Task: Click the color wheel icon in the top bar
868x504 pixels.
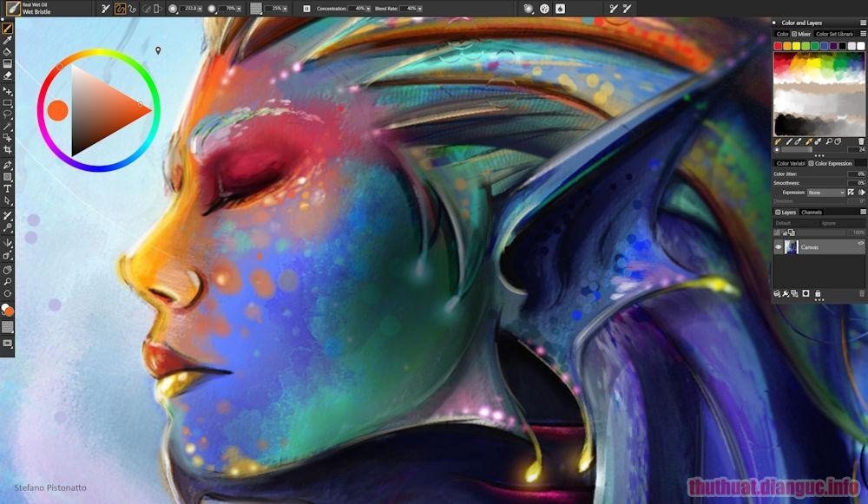Action: [545, 9]
